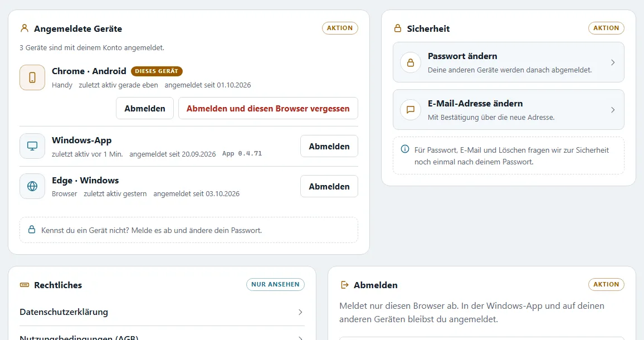Click 'angemeldet seit 01.10.2026' text
Screen dimensions: 644x340
(208, 85)
